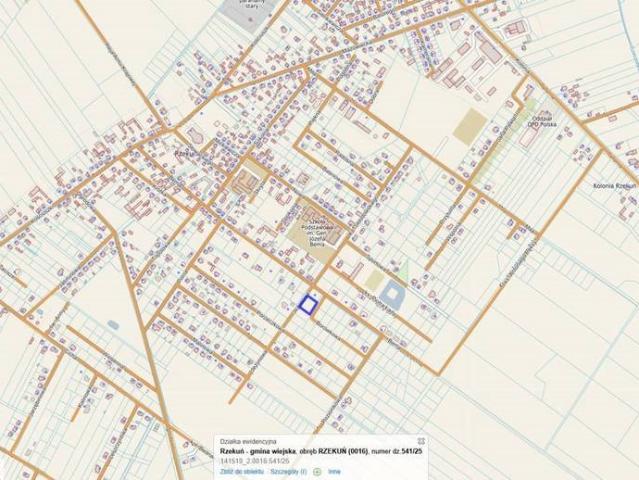This screenshot has width=639, height=480.
Task: Click the 'Zbliż do obiektu' link
Action: click(x=242, y=470)
